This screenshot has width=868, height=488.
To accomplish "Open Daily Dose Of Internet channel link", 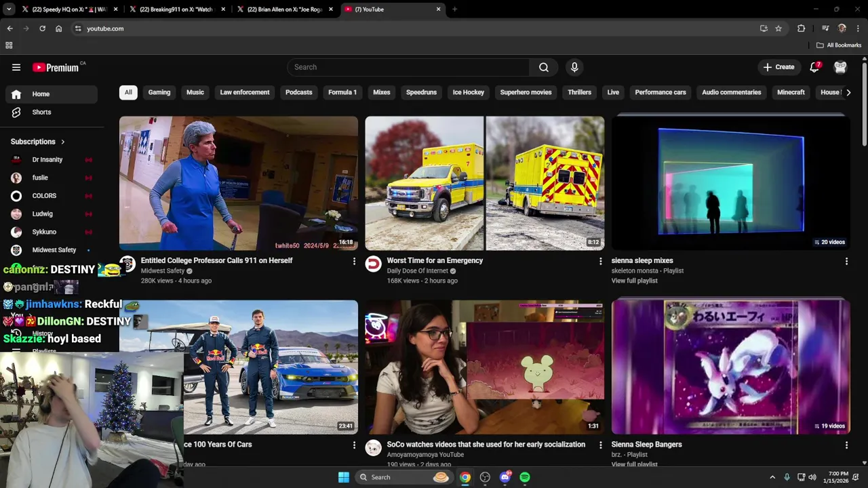I will pyautogui.click(x=417, y=271).
